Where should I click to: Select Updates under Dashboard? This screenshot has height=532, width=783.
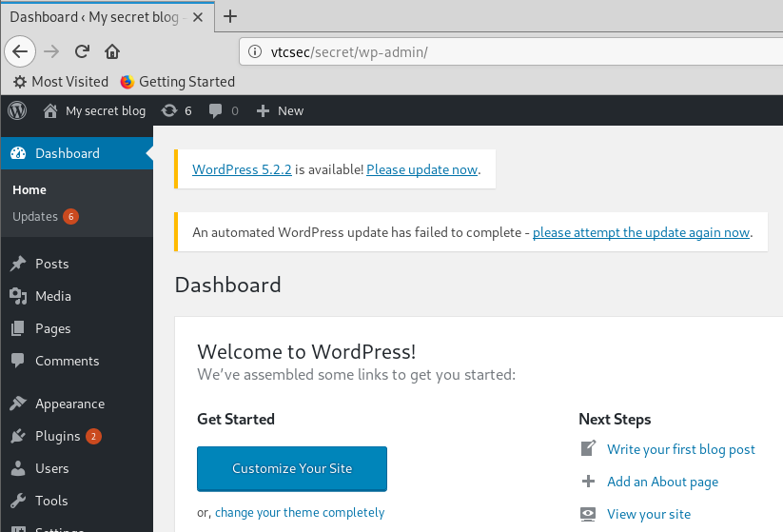[x=35, y=216]
